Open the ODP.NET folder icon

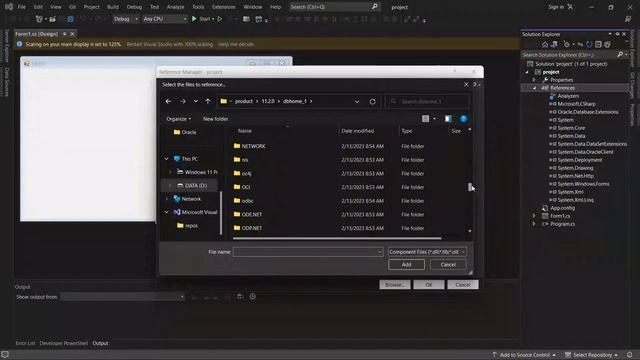point(237,228)
